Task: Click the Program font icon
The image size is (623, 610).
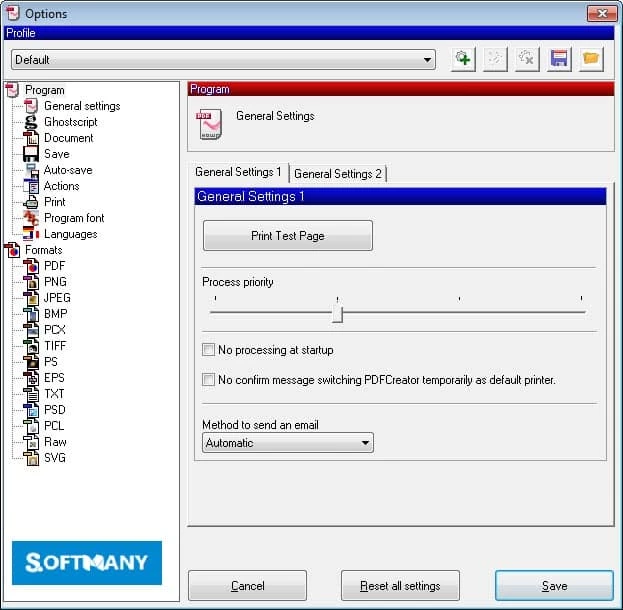Action: [x=31, y=218]
